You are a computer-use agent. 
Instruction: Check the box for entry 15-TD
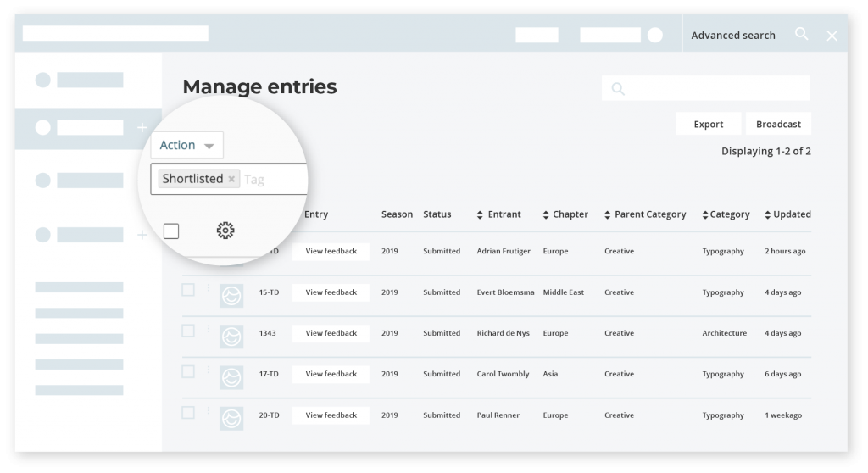tap(188, 290)
